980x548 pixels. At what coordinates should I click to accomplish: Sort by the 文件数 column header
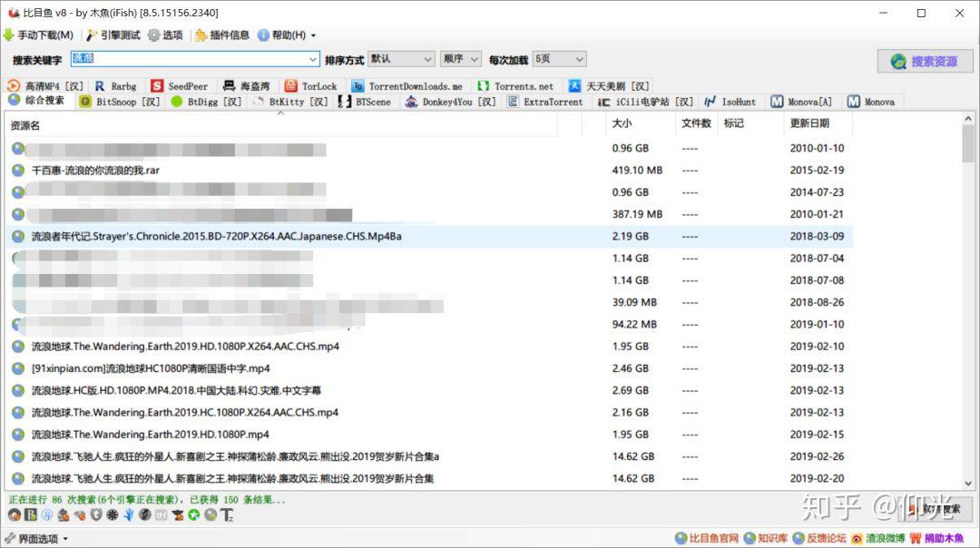[696, 123]
